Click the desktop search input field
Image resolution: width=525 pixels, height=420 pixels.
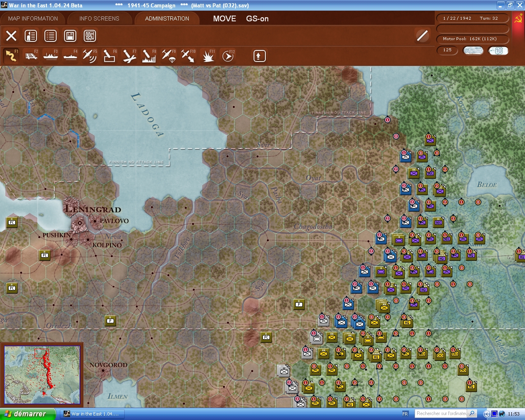tap(441, 413)
